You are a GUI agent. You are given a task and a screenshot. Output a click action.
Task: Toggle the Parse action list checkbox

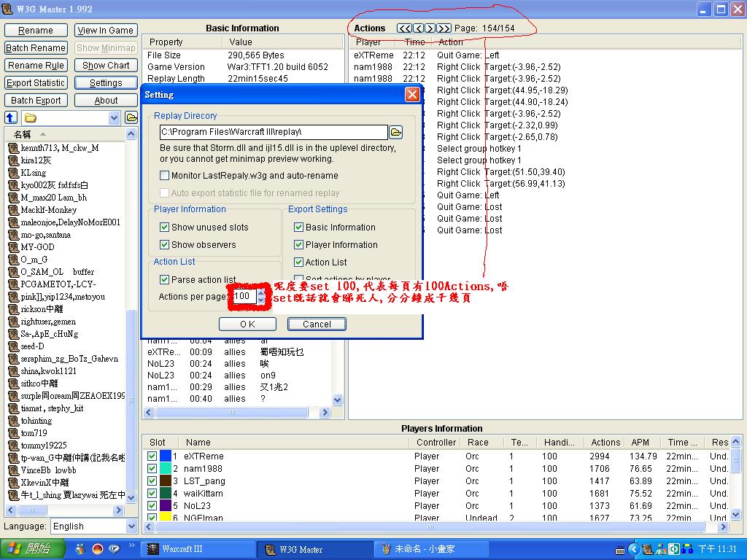164,280
